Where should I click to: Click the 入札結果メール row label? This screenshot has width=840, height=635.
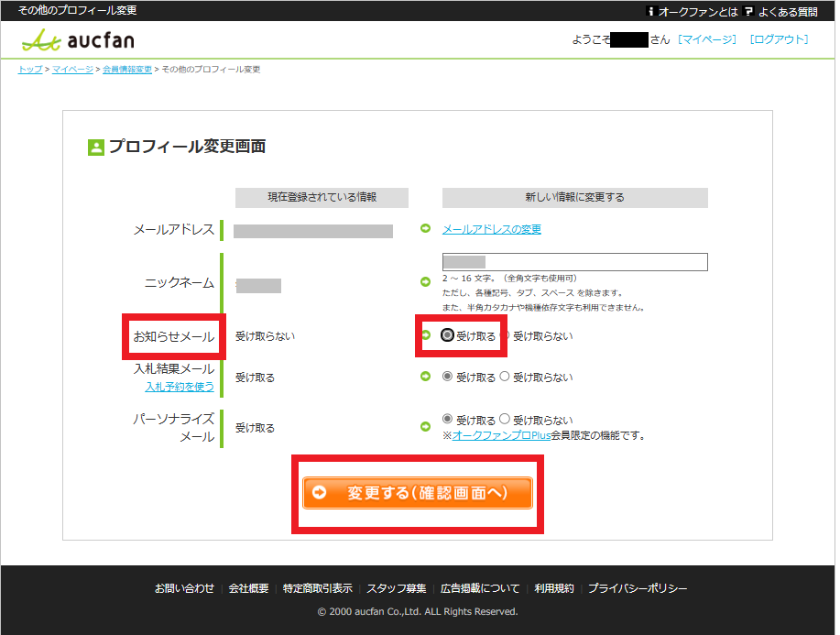tap(174, 368)
